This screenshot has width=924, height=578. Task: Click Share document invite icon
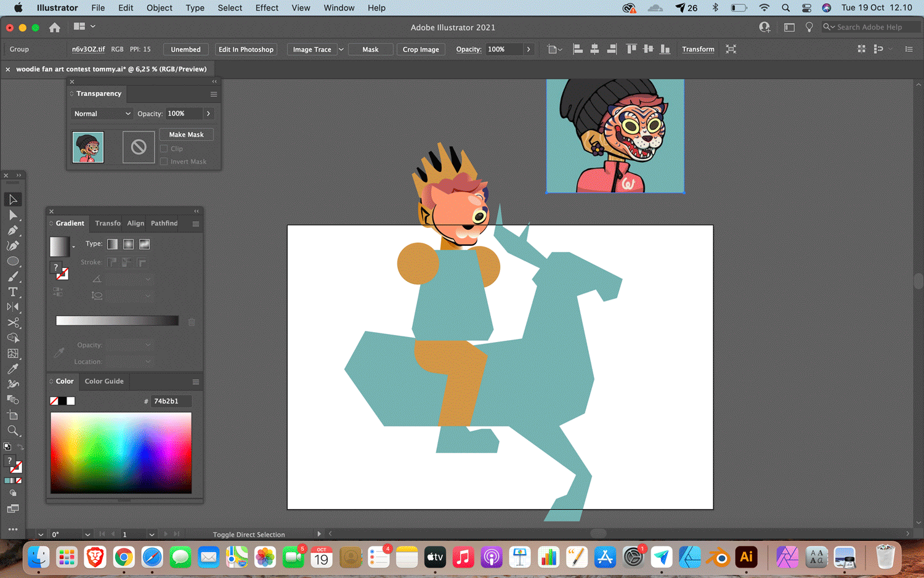click(x=764, y=27)
